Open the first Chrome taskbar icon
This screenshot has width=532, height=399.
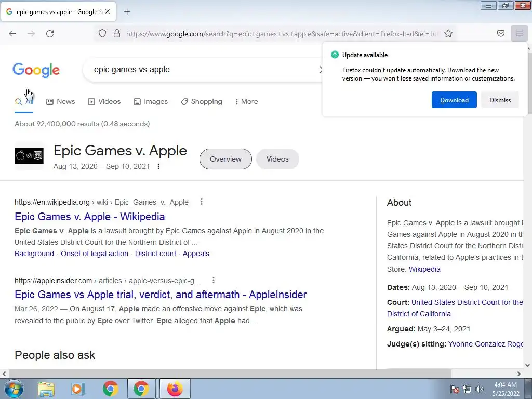pyautogui.click(x=110, y=389)
